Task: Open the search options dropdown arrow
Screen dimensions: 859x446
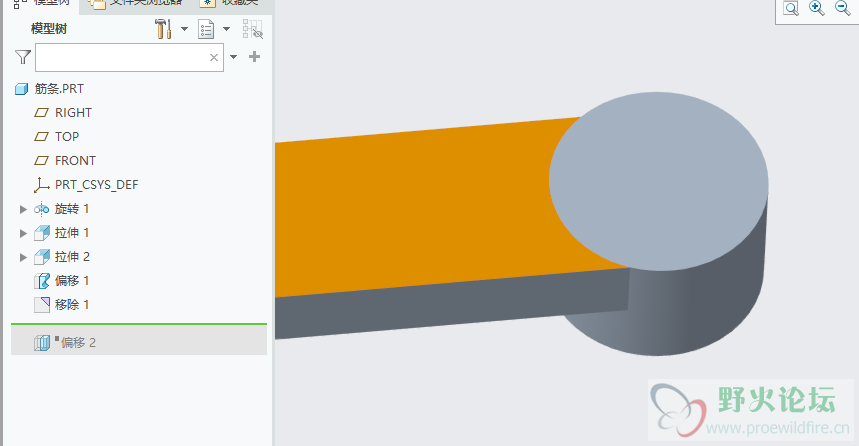Action: tap(234, 57)
